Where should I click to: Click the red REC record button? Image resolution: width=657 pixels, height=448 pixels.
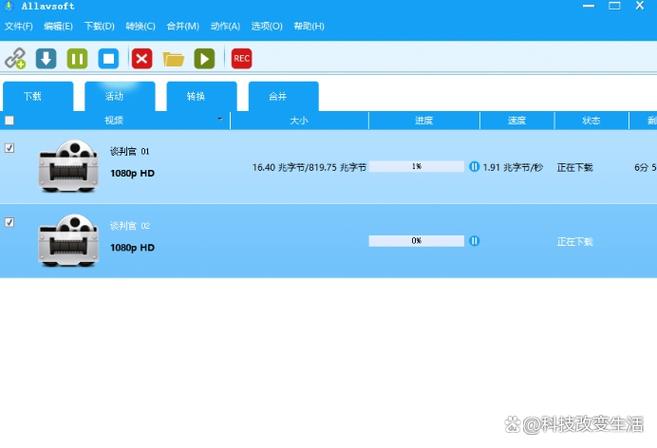(242, 58)
